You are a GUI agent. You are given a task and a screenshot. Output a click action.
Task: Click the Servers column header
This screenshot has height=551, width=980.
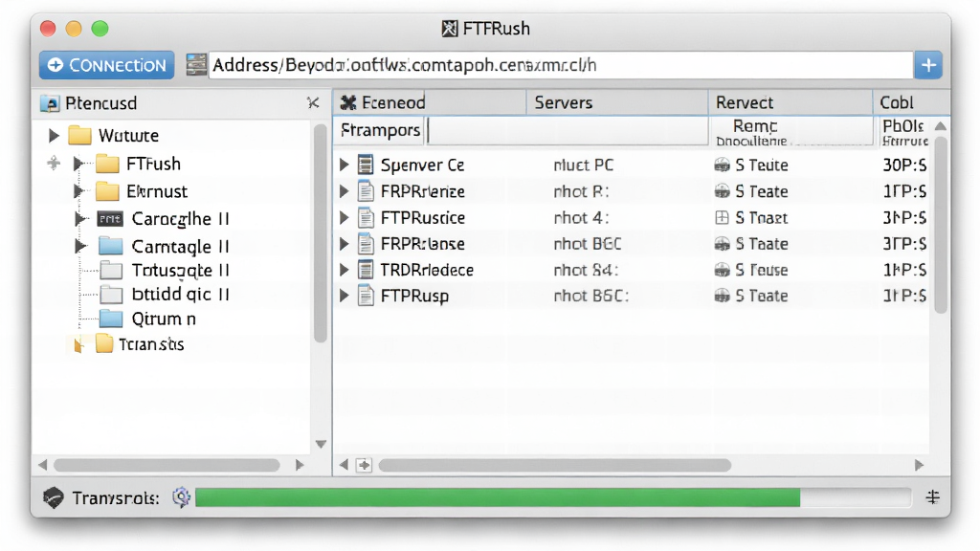[x=563, y=102]
